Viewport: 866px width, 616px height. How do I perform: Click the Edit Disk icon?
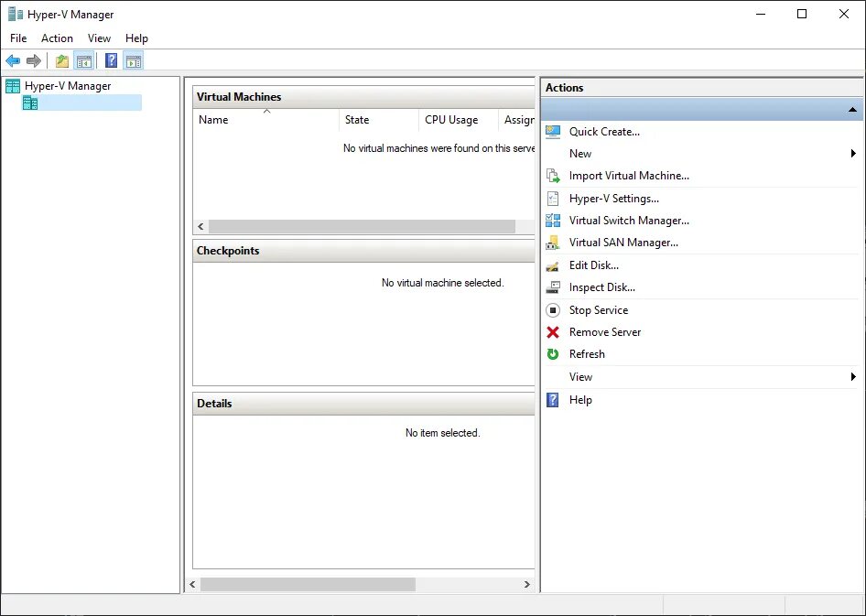[x=553, y=266]
